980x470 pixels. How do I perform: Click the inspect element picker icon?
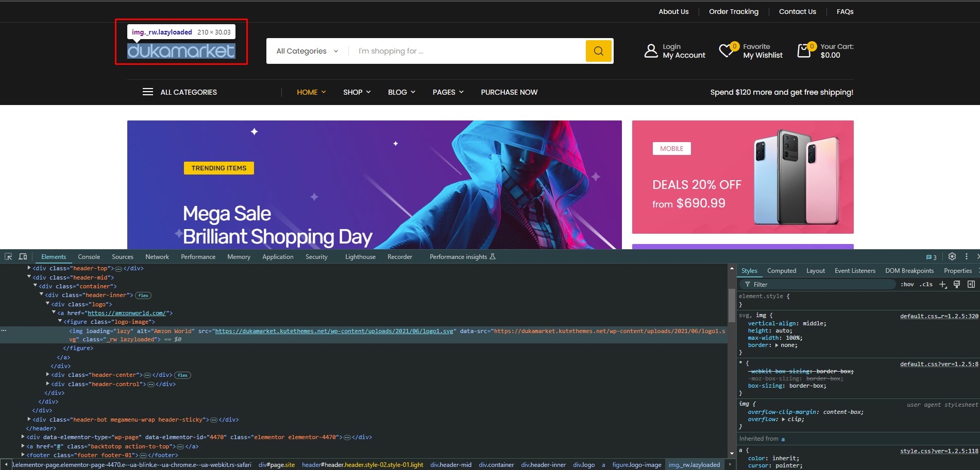tap(8, 256)
